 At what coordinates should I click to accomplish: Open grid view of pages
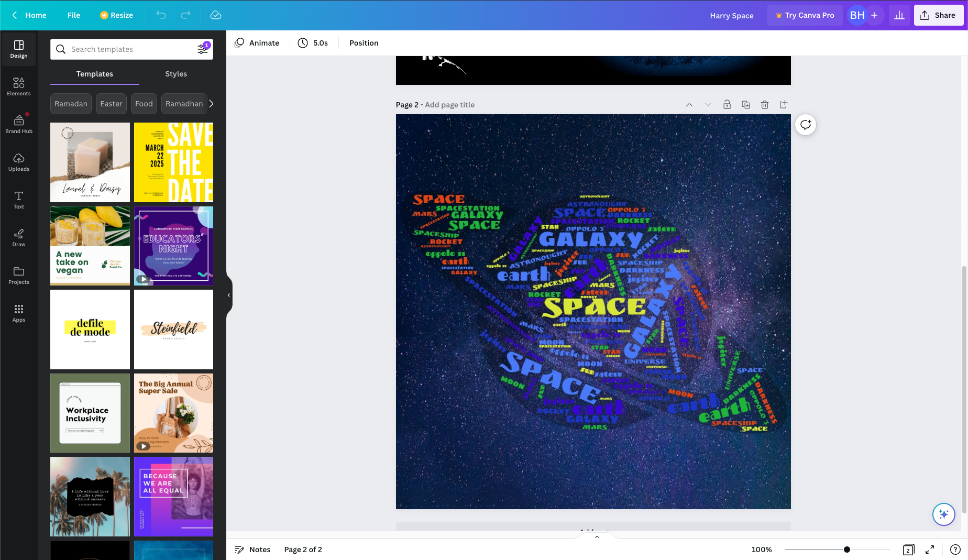[908, 550]
